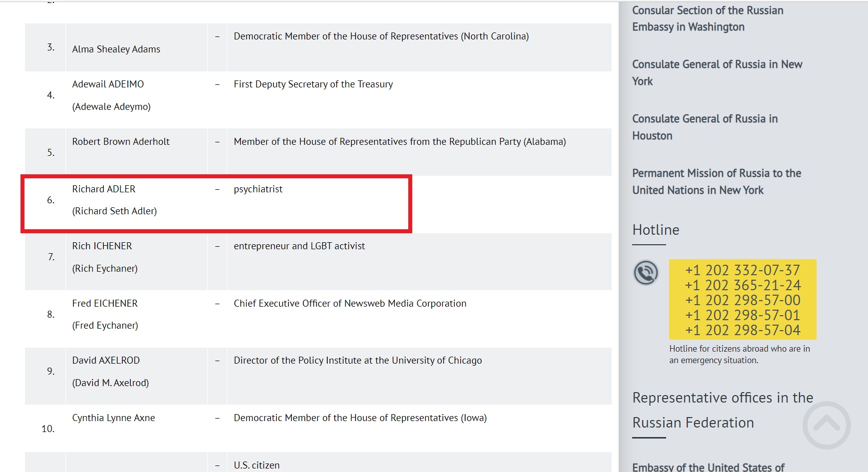The height and width of the screenshot is (472, 868).
Task: Click the text (Fred Eychaner)
Action: click(x=105, y=325)
